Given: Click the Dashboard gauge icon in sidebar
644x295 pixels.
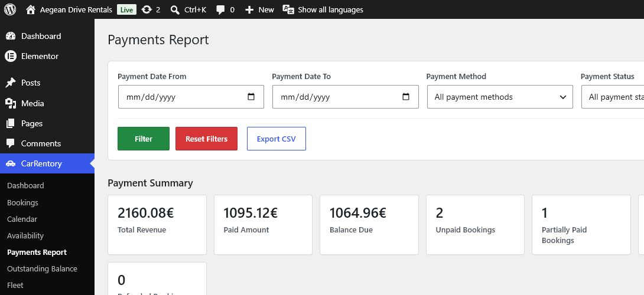Looking at the screenshot, I should (x=11, y=36).
